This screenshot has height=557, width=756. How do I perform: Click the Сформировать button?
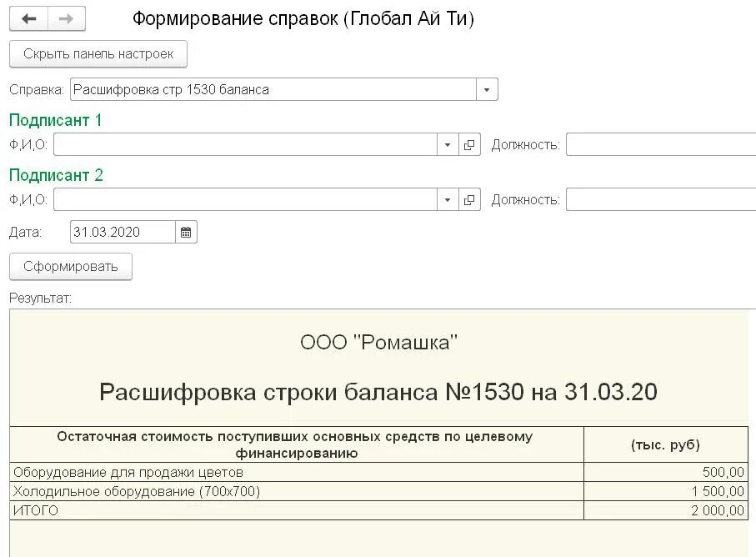(x=71, y=266)
